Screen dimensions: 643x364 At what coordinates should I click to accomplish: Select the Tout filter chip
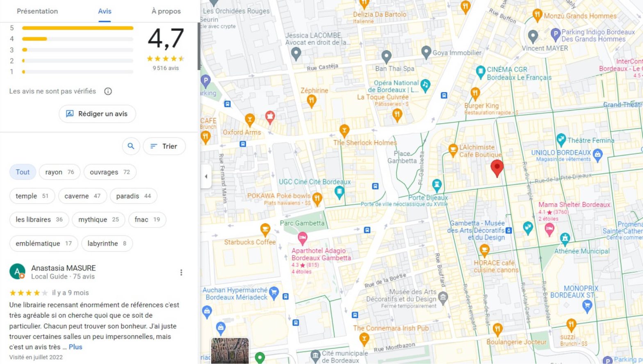(23, 172)
